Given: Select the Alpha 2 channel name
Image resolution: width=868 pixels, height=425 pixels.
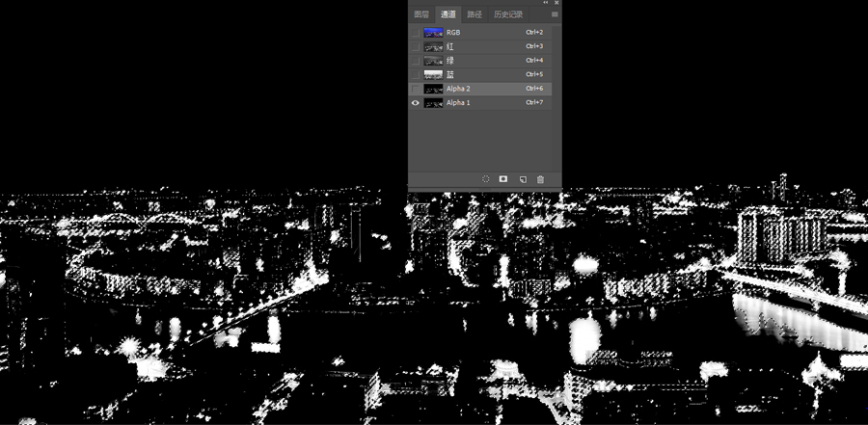Looking at the screenshot, I should pyautogui.click(x=458, y=89).
